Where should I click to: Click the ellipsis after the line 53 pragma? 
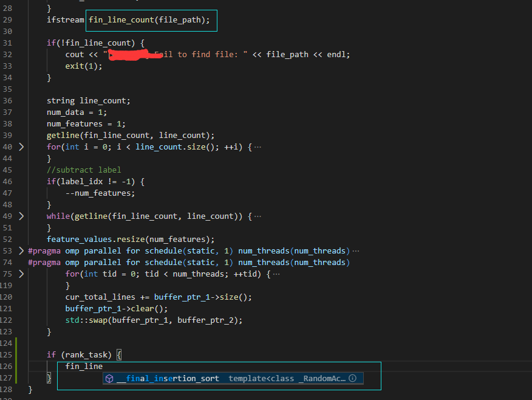355,251
